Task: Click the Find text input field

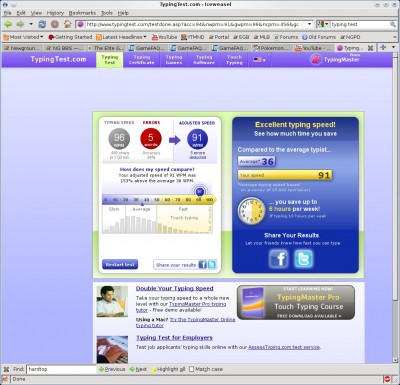Action: tap(61, 369)
